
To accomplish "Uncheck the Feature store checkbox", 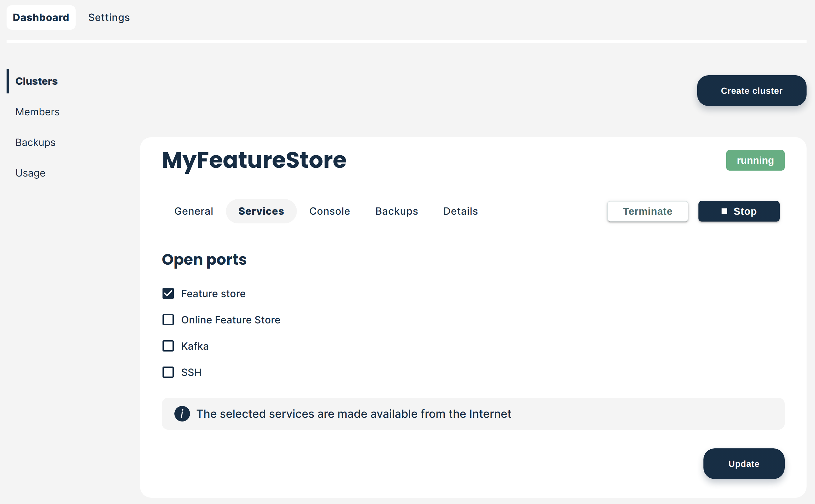I will (168, 294).
